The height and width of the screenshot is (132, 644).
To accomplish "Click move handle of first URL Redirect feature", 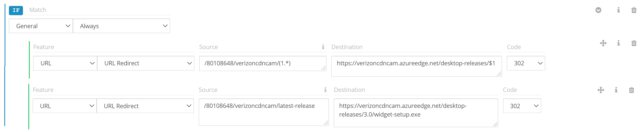I will (x=603, y=43).
